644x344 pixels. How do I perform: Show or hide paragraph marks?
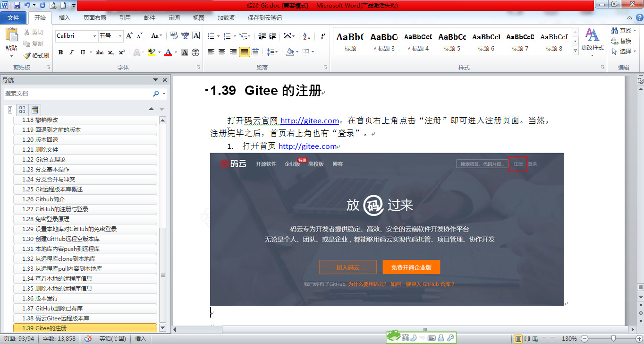pos(322,36)
